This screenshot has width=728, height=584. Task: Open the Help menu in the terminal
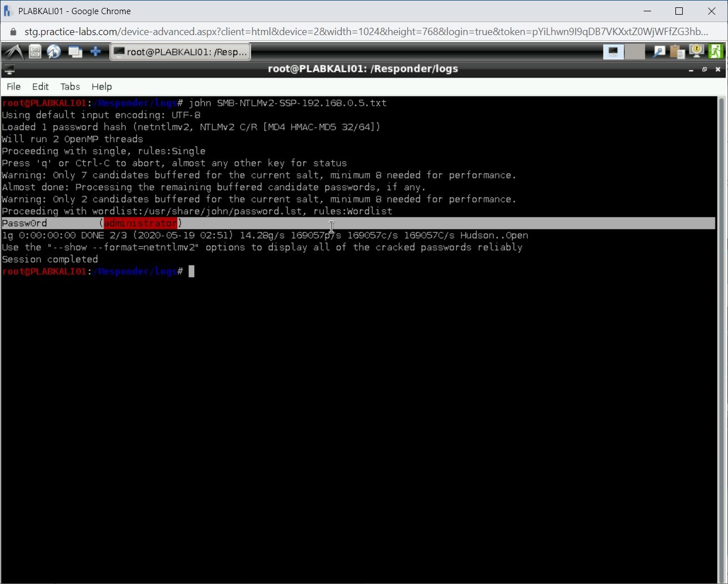tap(101, 87)
